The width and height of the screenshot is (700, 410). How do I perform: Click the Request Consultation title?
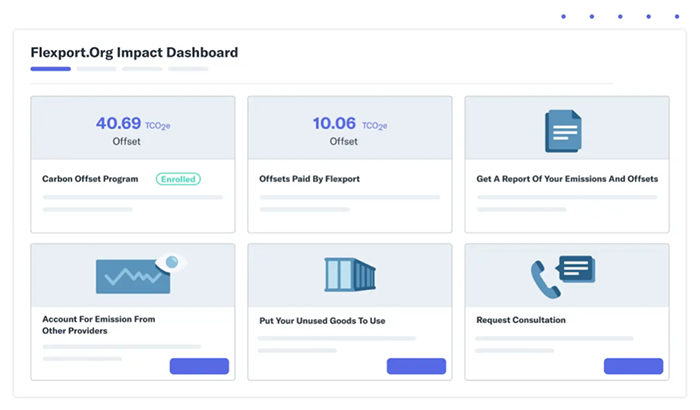click(521, 320)
